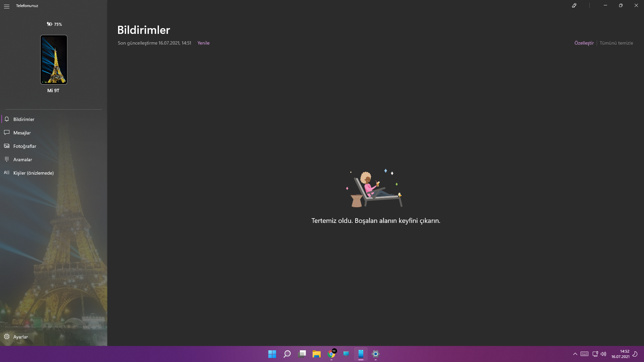Click the Yenile refresh link
Image resolution: width=644 pixels, height=362 pixels.
203,43
